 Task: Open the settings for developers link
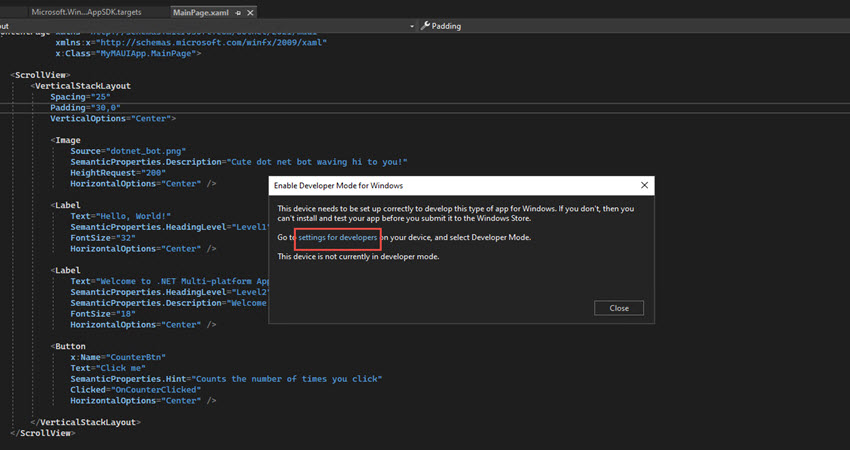coord(337,237)
